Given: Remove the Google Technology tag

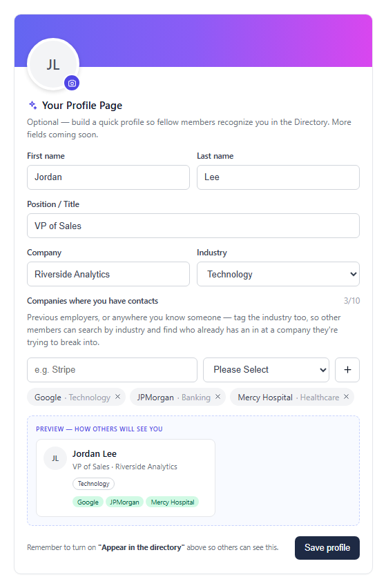Looking at the screenshot, I should [118, 396].
